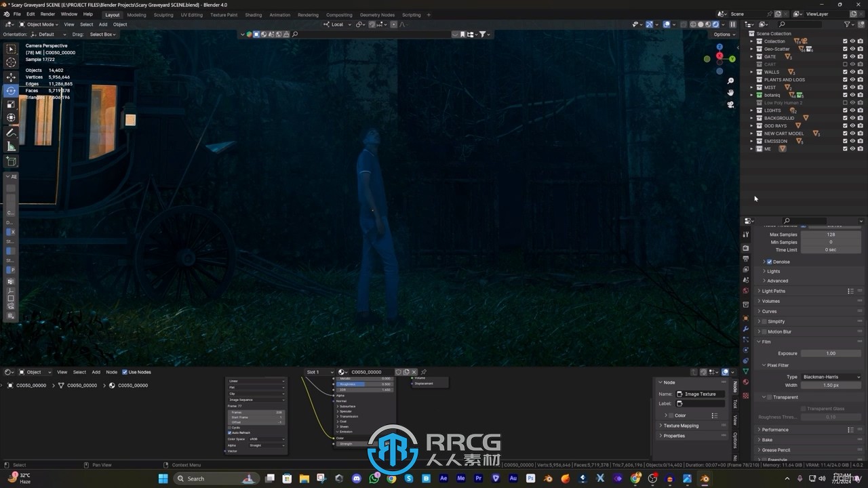Switch to the Shading workspace tab

[253, 15]
